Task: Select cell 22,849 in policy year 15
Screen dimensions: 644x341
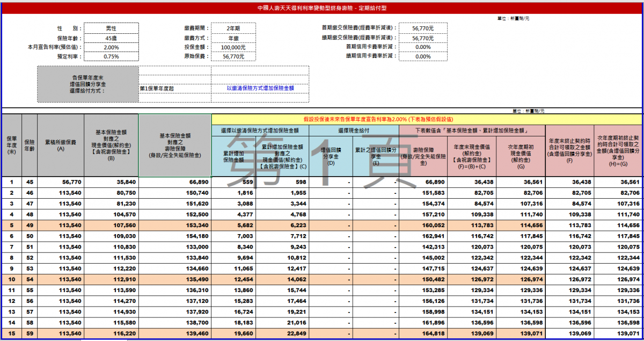Action: point(282,332)
